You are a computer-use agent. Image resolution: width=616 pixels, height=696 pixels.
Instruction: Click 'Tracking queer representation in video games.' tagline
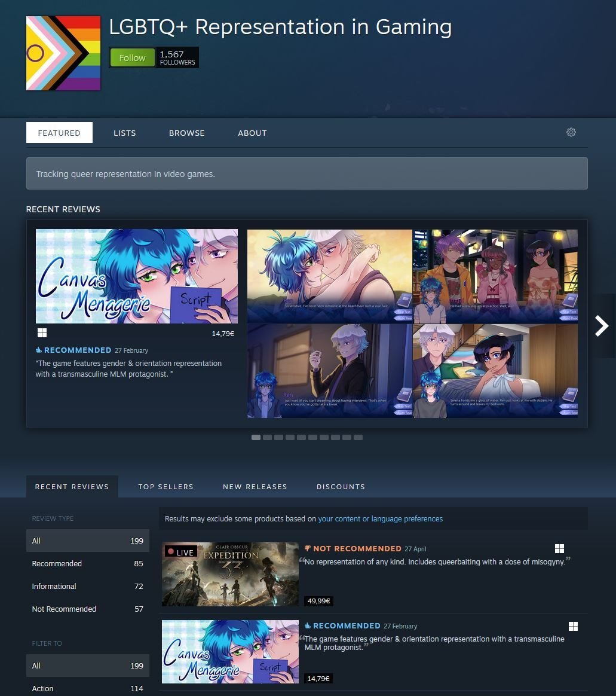tap(125, 174)
